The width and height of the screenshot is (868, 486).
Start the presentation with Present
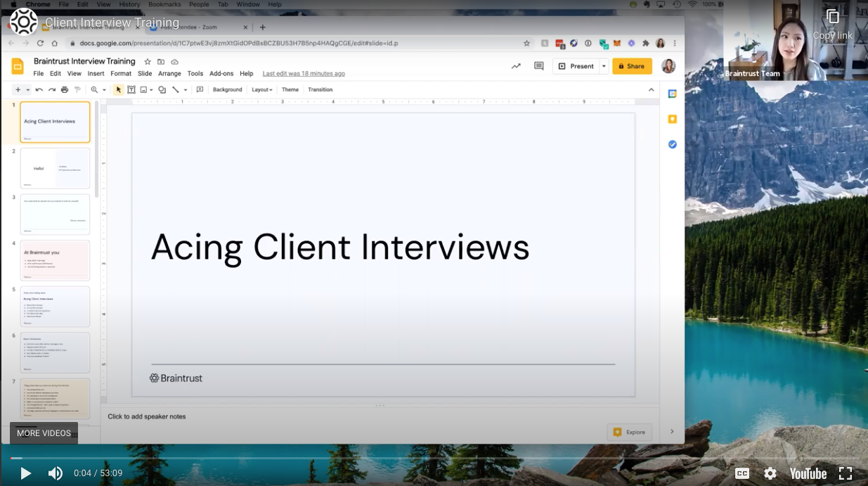576,66
